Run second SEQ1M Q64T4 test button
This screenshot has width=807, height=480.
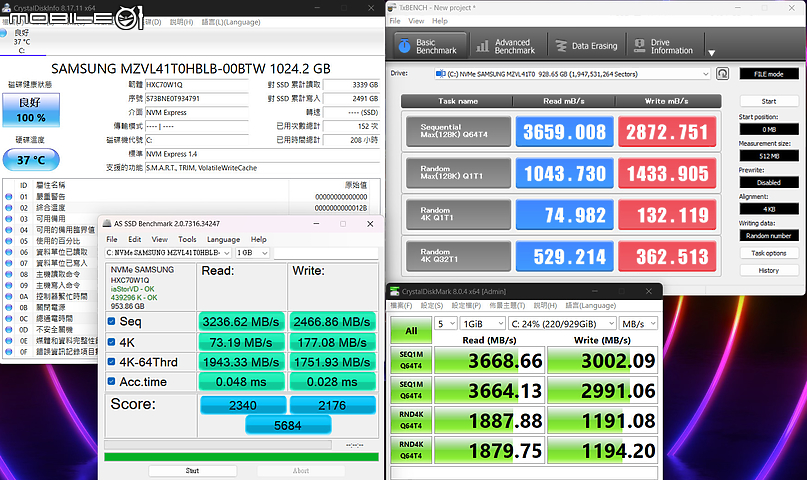point(411,390)
